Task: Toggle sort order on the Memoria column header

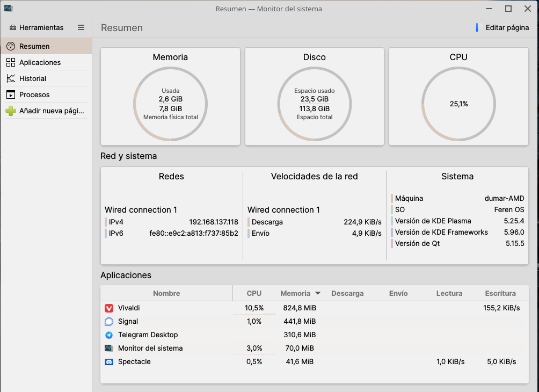Action: [x=300, y=293]
